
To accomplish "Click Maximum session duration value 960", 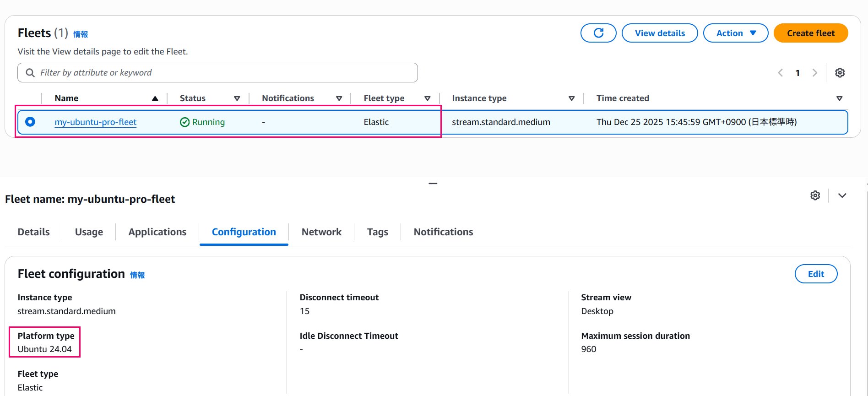I will 588,349.
